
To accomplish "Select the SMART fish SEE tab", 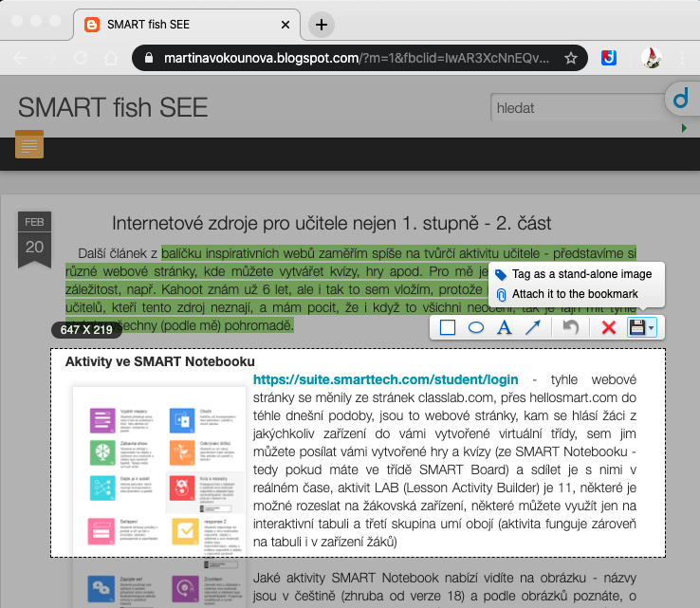I will (187, 25).
